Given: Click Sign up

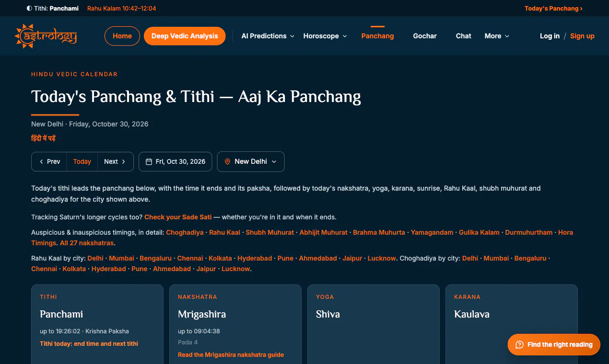Looking at the screenshot, I should coord(582,36).
